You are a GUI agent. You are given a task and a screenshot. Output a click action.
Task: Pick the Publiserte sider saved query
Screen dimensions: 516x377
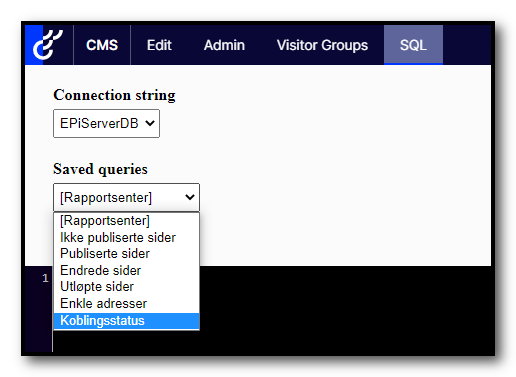coord(126,254)
